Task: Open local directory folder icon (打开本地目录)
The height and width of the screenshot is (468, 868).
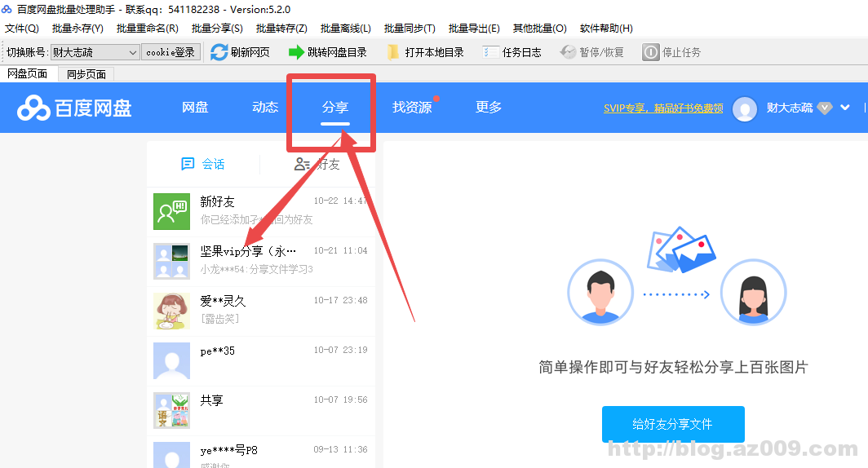Action: pos(393,52)
